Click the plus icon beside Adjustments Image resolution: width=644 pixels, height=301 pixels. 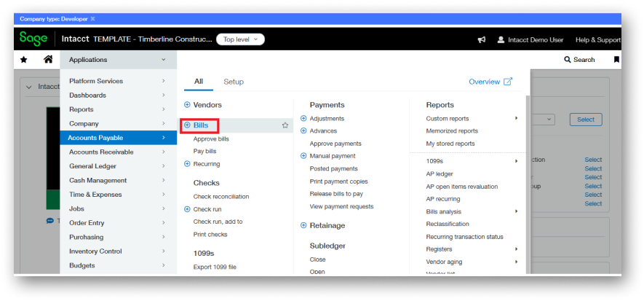point(303,118)
